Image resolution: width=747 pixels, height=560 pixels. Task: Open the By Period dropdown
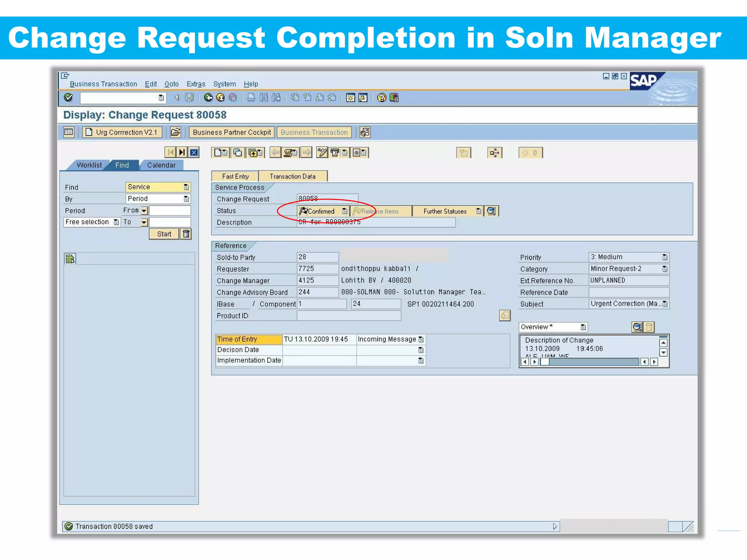coord(186,199)
